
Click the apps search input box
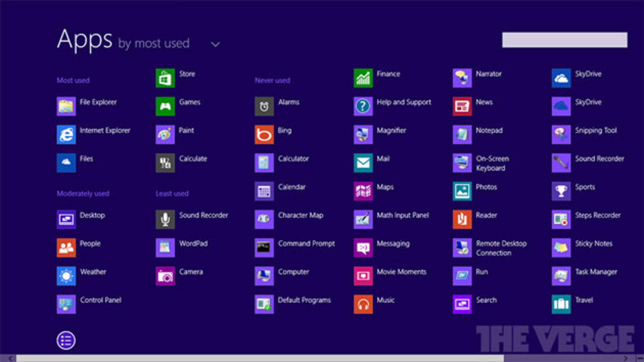tap(565, 40)
